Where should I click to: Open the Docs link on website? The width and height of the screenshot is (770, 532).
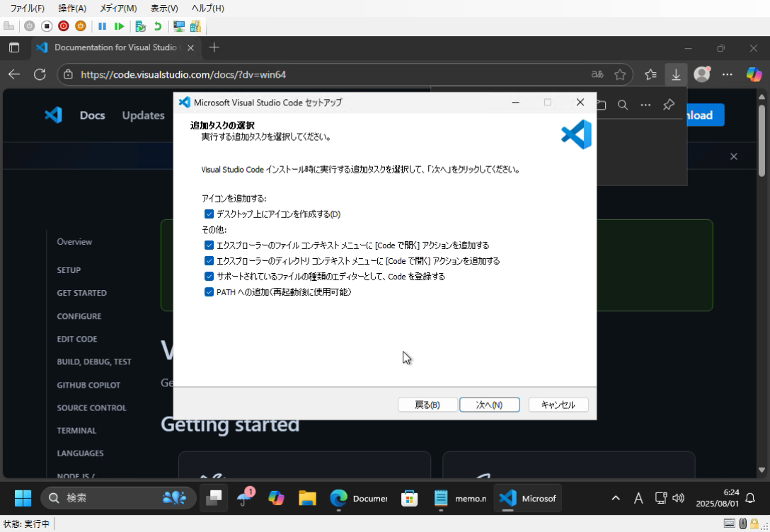pos(92,115)
